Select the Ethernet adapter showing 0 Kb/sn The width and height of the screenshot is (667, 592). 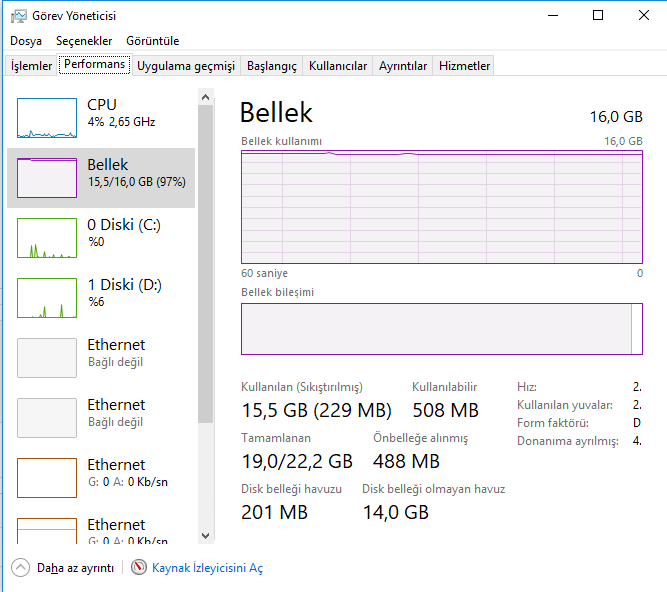[x=47, y=478]
